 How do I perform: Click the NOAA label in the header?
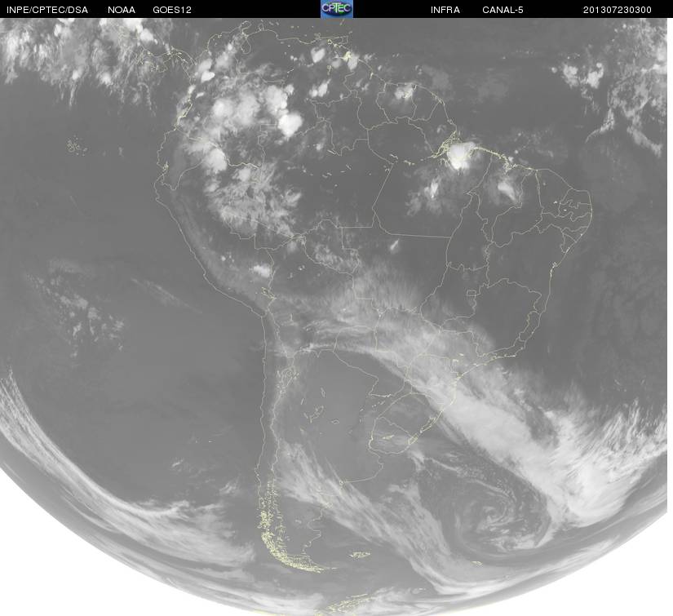(122, 10)
